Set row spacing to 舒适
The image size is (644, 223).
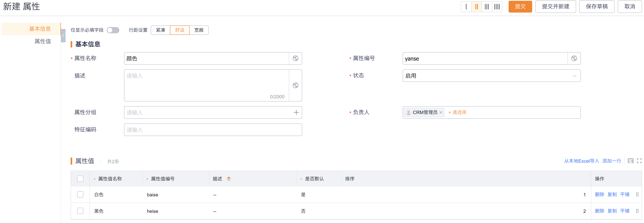tap(180, 30)
